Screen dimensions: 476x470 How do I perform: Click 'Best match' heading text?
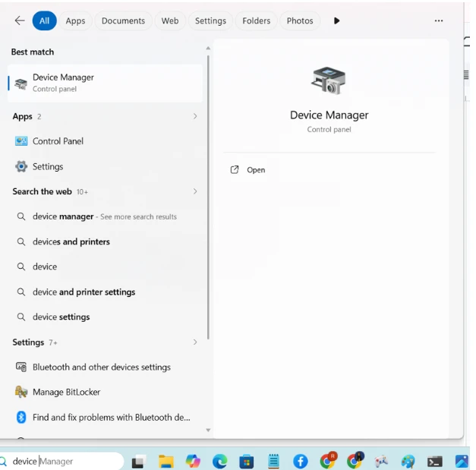click(33, 52)
